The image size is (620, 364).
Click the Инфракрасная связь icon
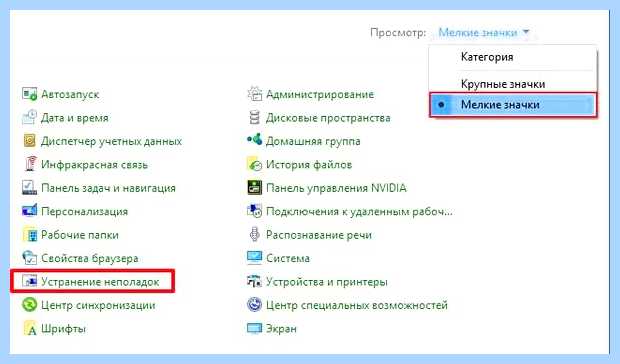point(30,164)
